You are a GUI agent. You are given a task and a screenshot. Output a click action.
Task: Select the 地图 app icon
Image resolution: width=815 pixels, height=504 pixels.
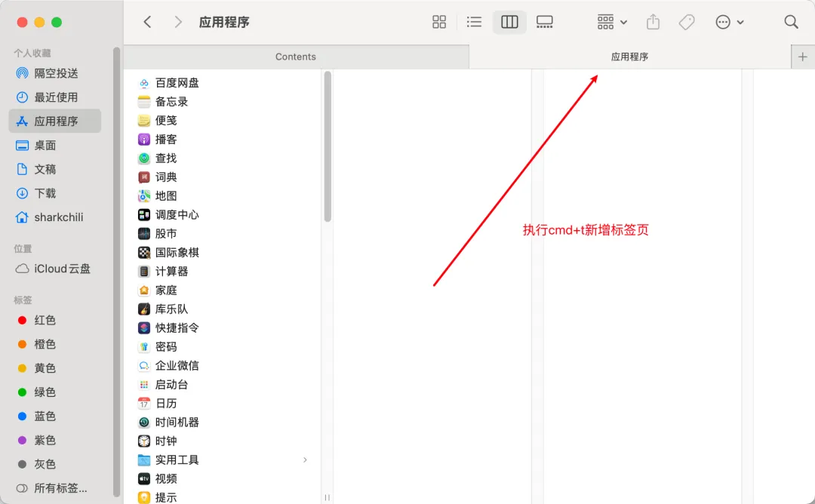144,196
